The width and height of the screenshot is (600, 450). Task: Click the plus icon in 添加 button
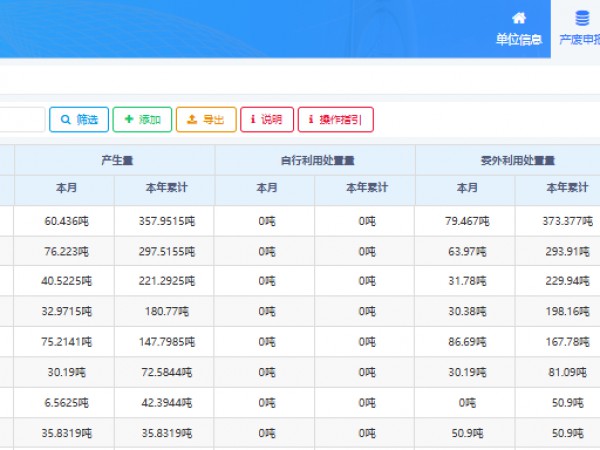coord(128,120)
